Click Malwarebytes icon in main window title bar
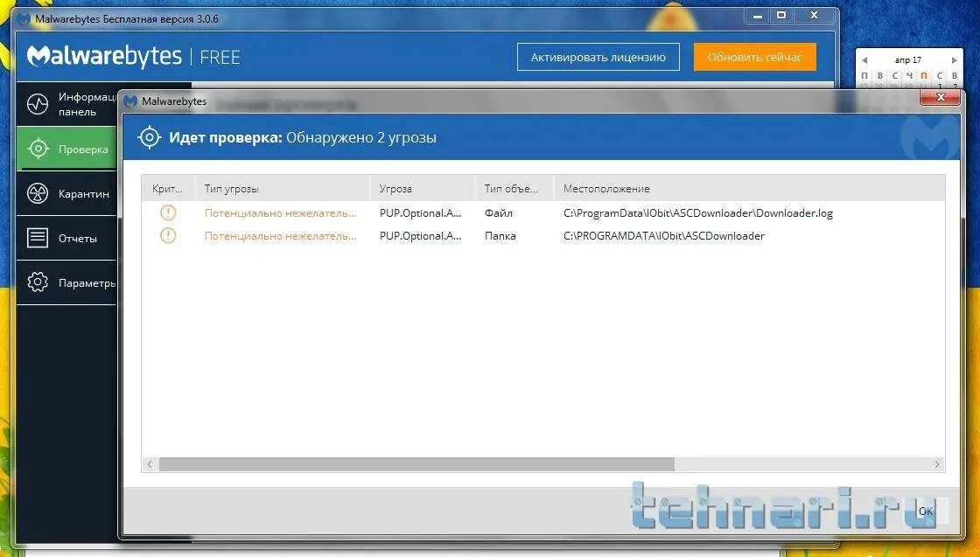This screenshot has width=980, height=557. pos(24,19)
